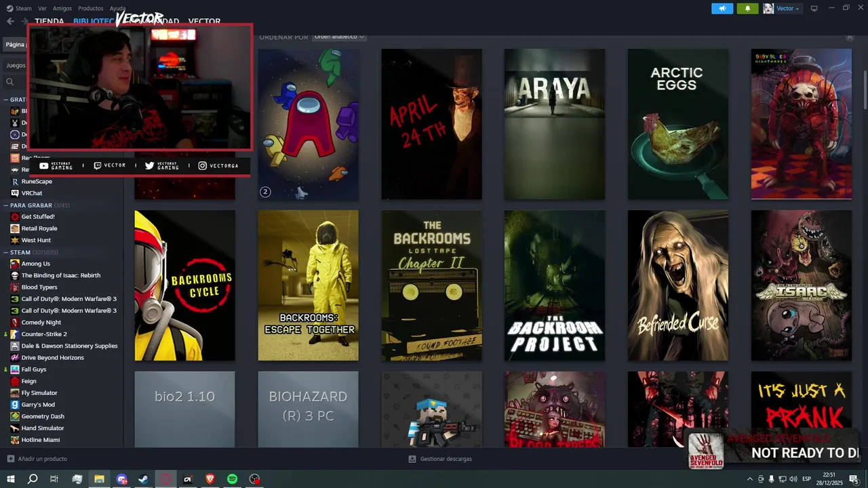This screenshot has width=868, height=488.
Task: Open the BIOHAZARD (R) 3 PC tile
Action: coord(309,409)
